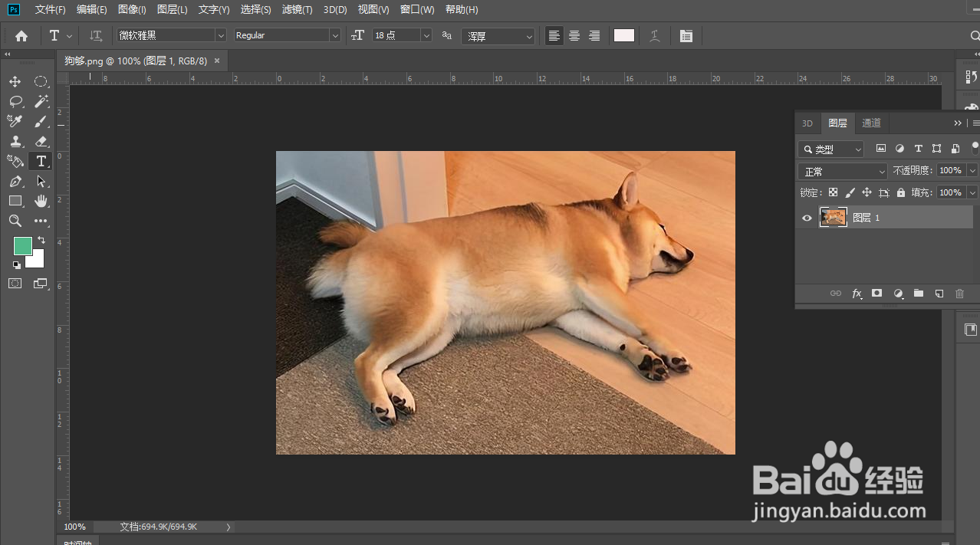Image resolution: width=980 pixels, height=545 pixels.
Task: Expand the 正常 blend mode dropdown
Action: pyautogui.click(x=842, y=172)
